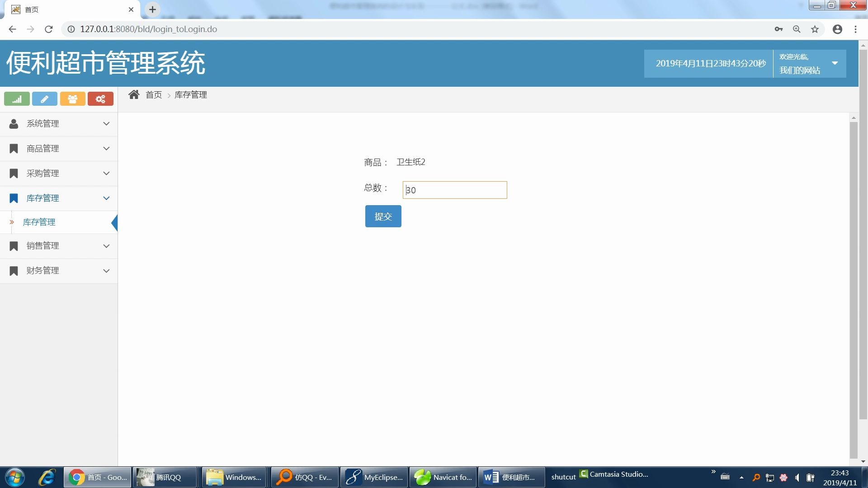Open a new browser tab
The height and width of the screenshot is (488, 868).
153,9
